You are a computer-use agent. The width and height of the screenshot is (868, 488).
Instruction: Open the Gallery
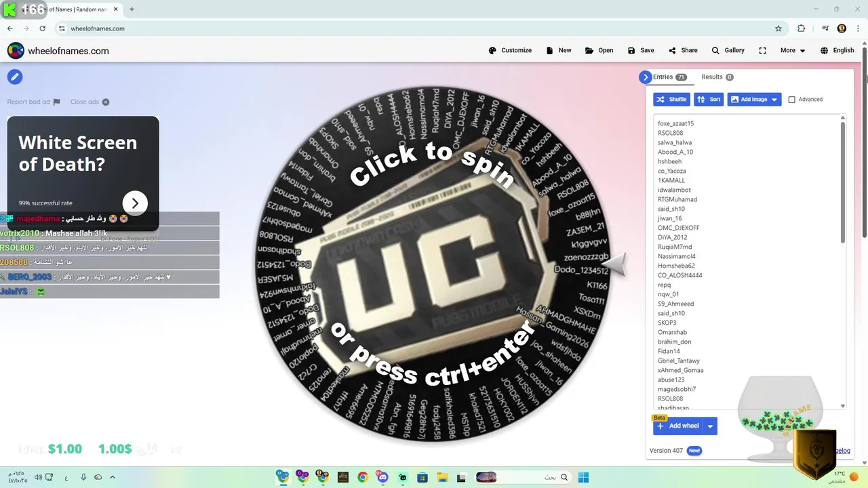click(728, 50)
